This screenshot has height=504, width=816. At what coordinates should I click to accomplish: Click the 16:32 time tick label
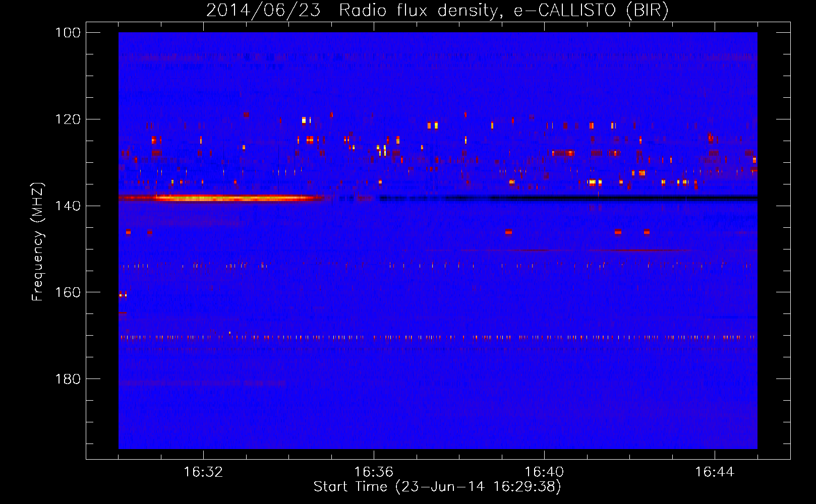[203, 472]
